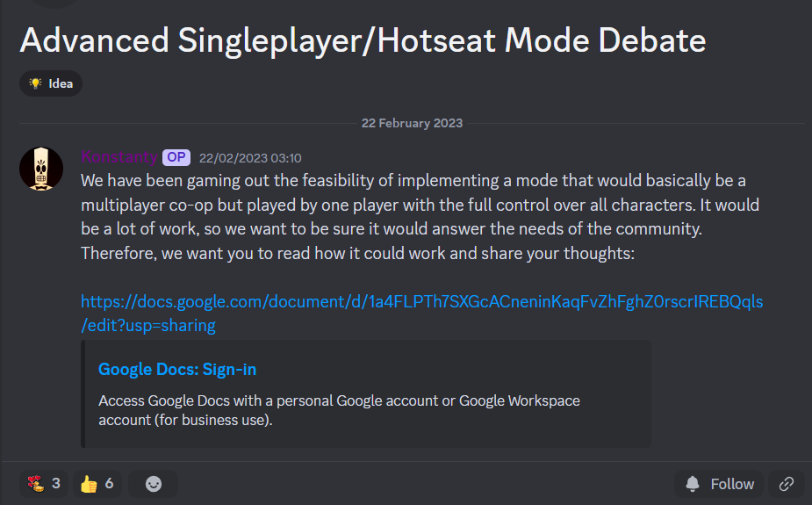Toggle the hearts emoji reaction with 3
812x505 pixels.
(x=44, y=484)
